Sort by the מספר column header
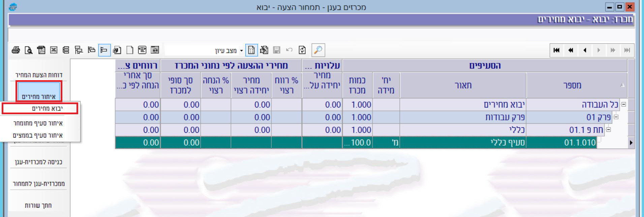Image resolution: width=644 pixels, height=217 pixels. (x=572, y=85)
